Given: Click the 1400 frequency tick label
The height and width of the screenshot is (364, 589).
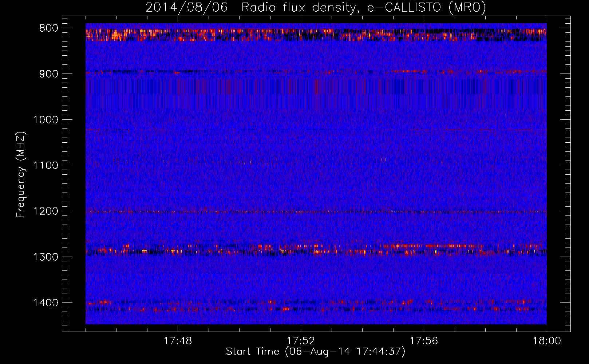Looking at the screenshot, I should (46, 303).
